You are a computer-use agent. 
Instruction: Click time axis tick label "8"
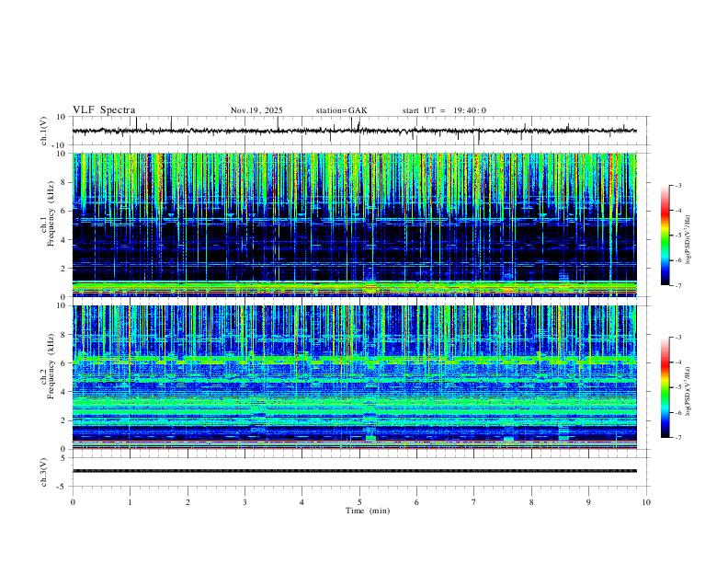click(x=531, y=502)
